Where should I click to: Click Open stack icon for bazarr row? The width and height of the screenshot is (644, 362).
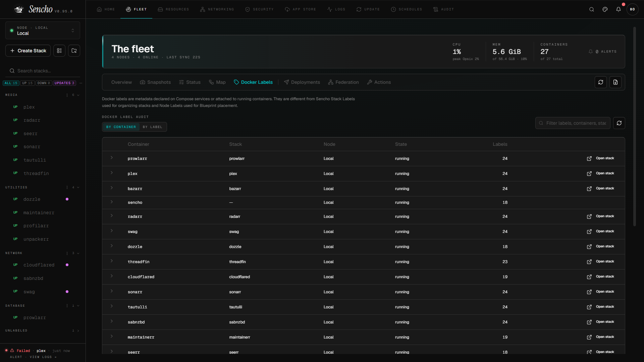coord(589,189)
